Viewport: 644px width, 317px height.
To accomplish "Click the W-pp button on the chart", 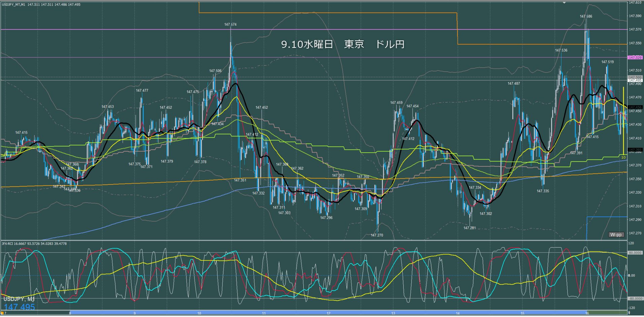I will point(616,234).
